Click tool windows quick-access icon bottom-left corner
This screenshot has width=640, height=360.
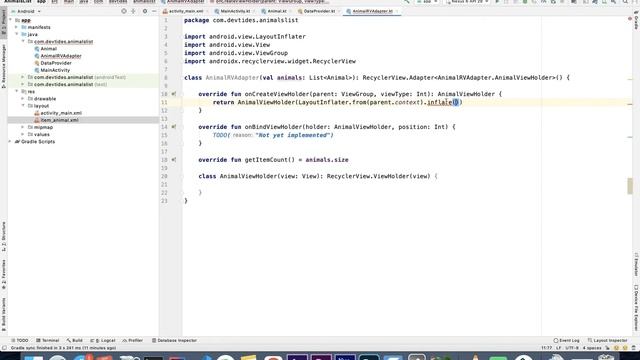pyautogui.click(x=4, y=348)
